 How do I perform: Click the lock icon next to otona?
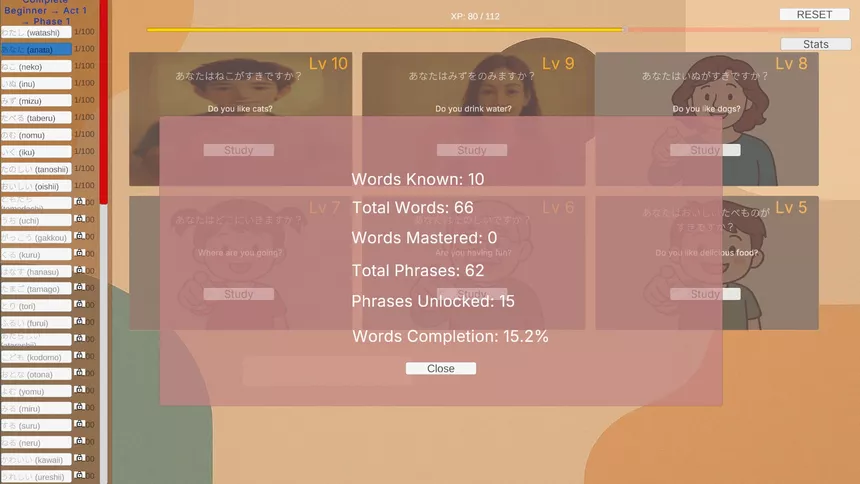[80, 372]
